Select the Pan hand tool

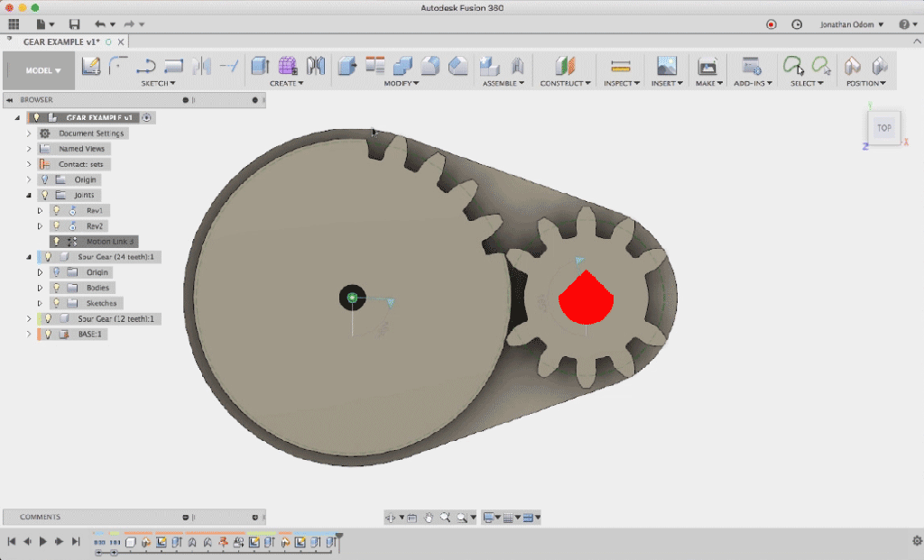point(430,518)
